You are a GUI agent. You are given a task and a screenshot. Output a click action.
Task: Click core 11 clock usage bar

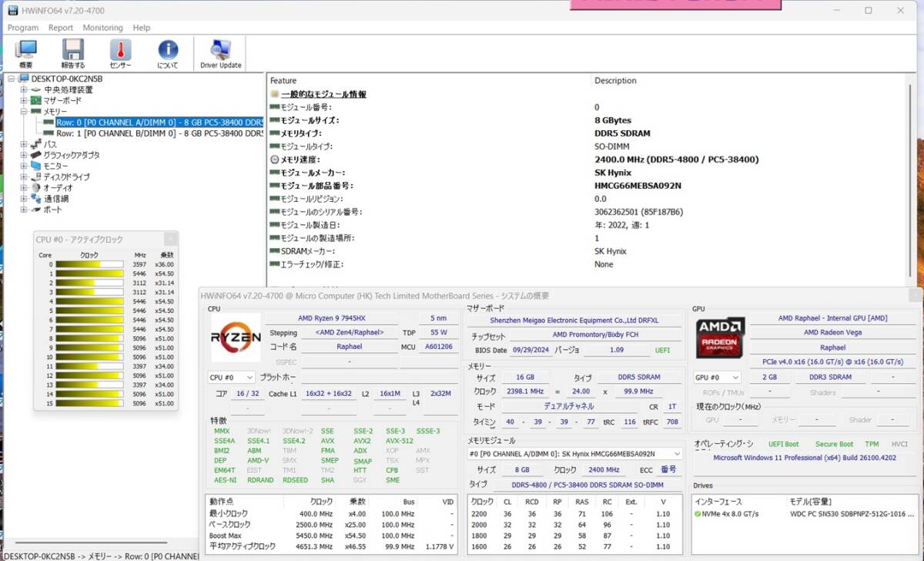click(89, 366)
